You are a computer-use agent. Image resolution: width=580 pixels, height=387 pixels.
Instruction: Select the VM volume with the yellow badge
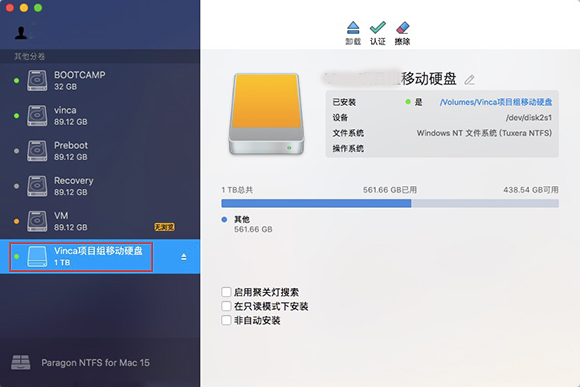click(x=100, y=221)
